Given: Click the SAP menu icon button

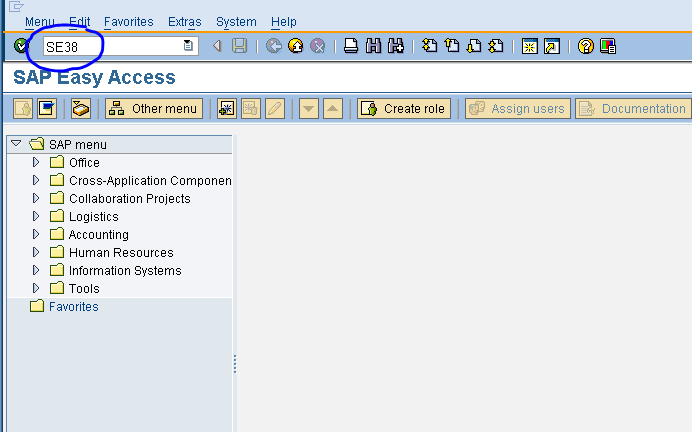Looking at the screenshot, I should [47, 109].
